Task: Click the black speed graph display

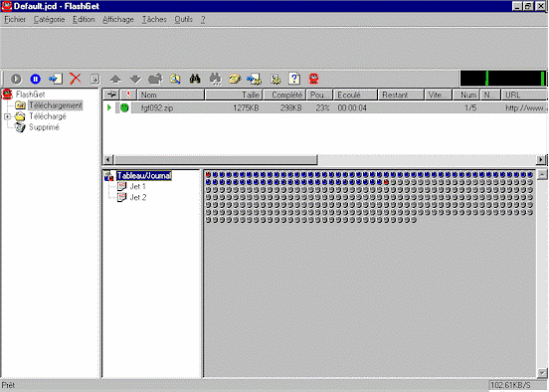Action: point(503,79)
